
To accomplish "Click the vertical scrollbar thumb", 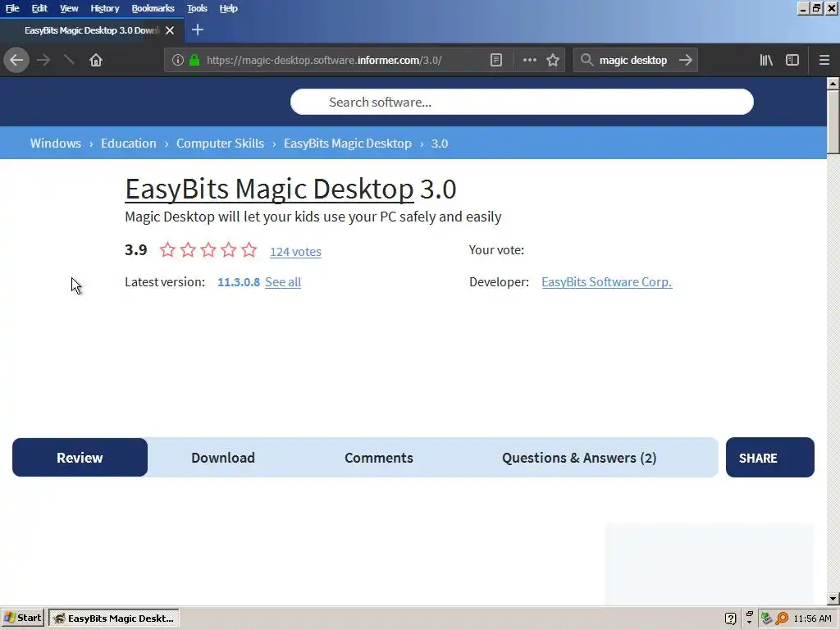I will 833,122.
